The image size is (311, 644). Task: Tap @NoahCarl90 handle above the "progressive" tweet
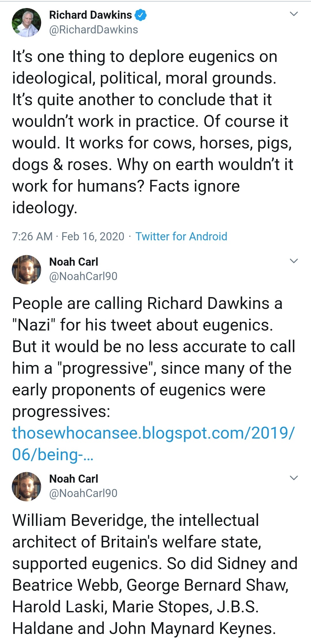83,276
